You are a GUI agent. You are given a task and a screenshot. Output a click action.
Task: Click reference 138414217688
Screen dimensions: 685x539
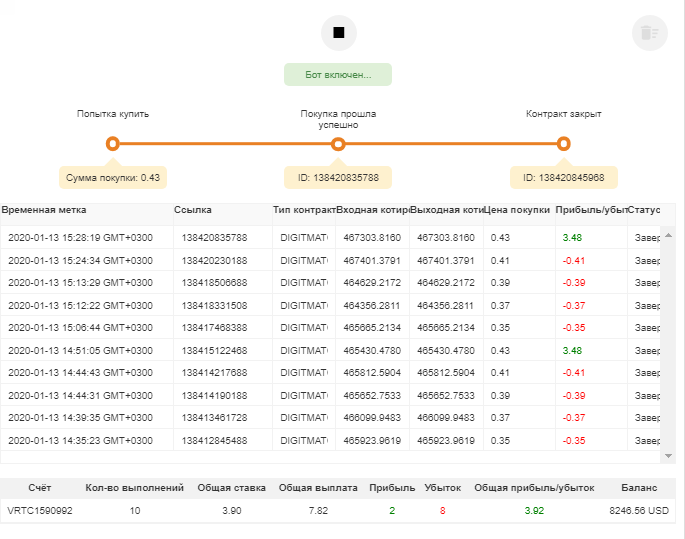point(214,373)
